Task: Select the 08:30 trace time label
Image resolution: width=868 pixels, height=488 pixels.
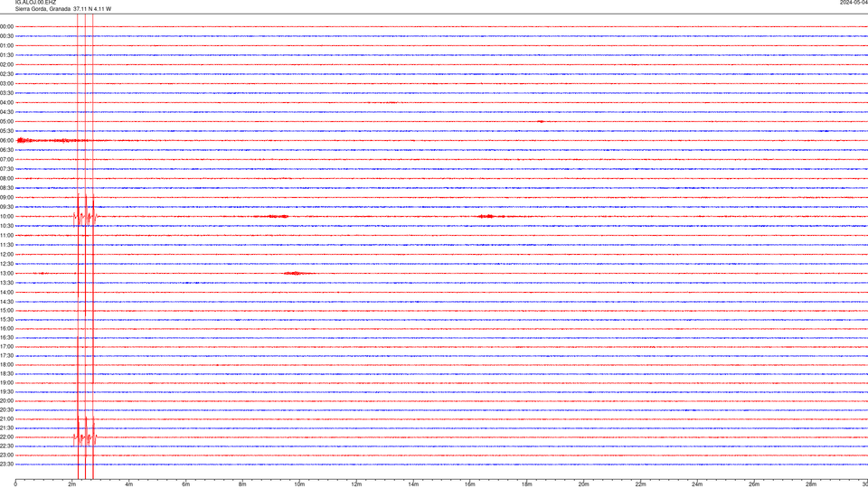Action: pyautogui.click(x=6, y=188)
